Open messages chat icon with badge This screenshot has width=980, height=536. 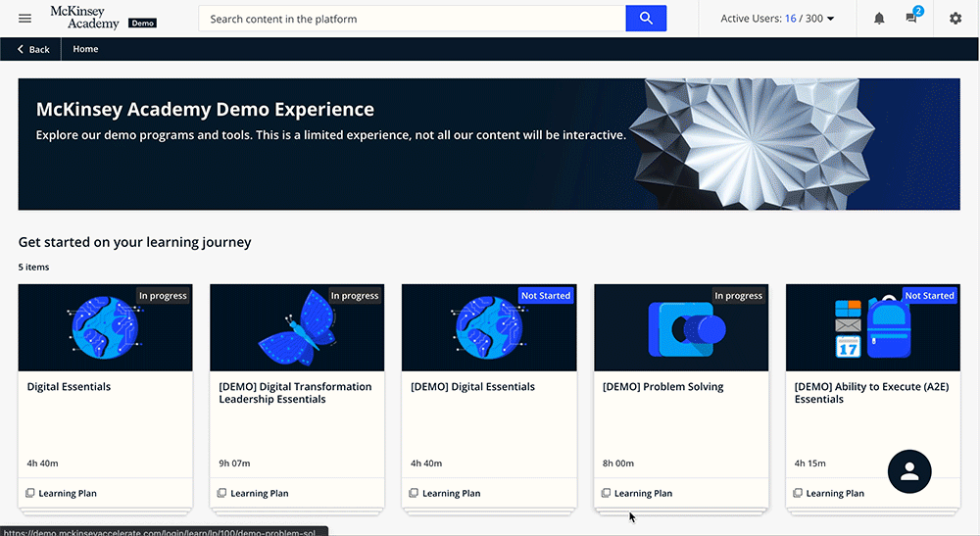click(x=912, y=19)
